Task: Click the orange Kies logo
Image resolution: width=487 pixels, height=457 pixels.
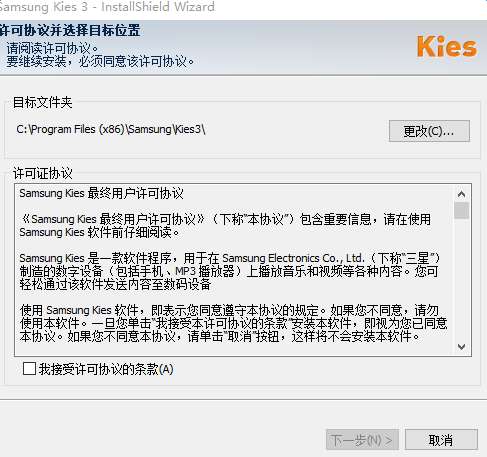Action: pos(447,47)
